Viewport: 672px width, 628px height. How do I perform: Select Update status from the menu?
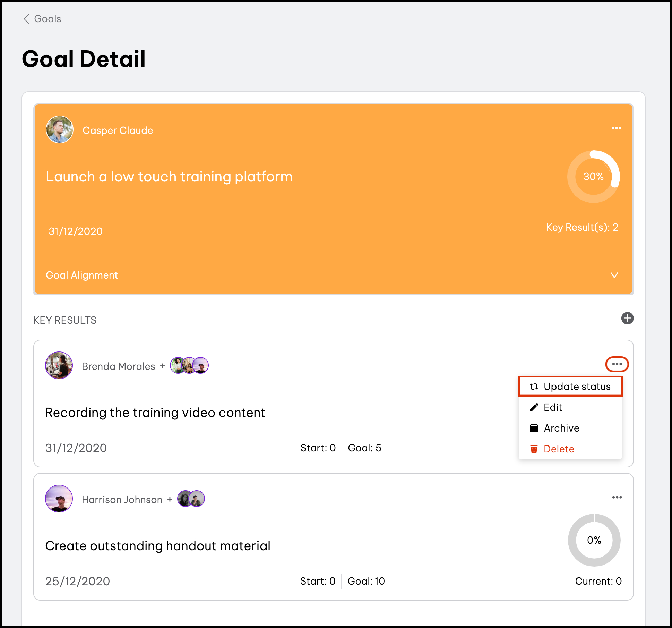point(570,387)
